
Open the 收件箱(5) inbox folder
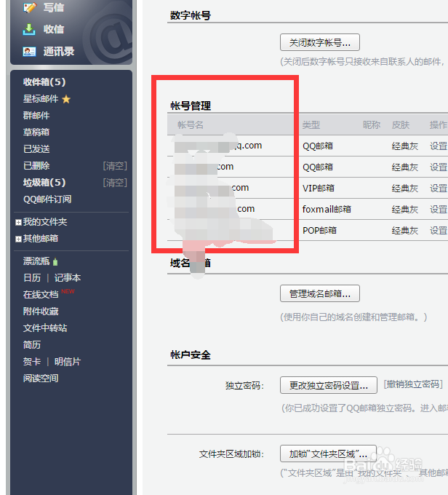click(44, 82)
